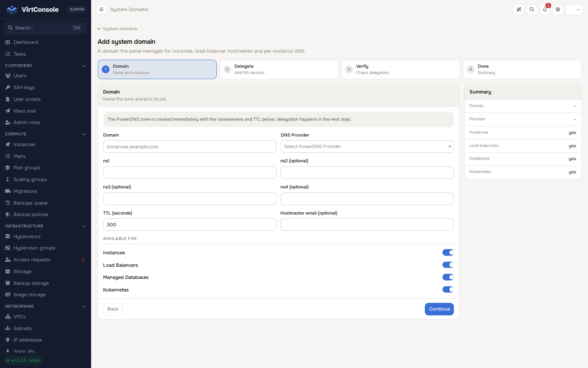Open Subnets in the sidebar
This screenshot has width=588, height=368.
click(45, 328)
